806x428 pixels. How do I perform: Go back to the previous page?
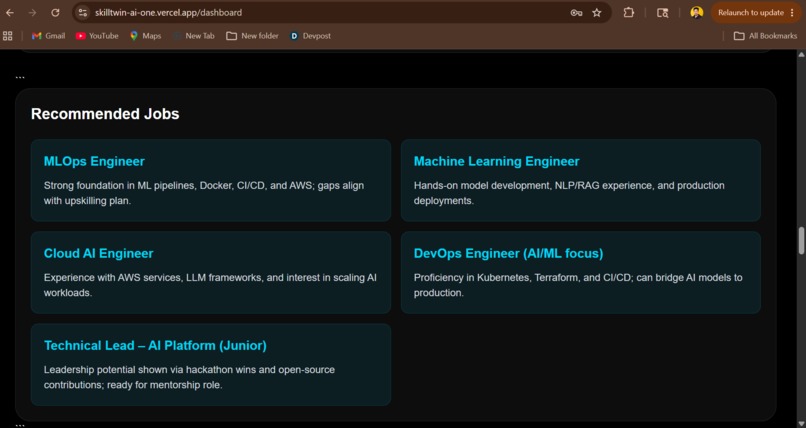point(10,13)
